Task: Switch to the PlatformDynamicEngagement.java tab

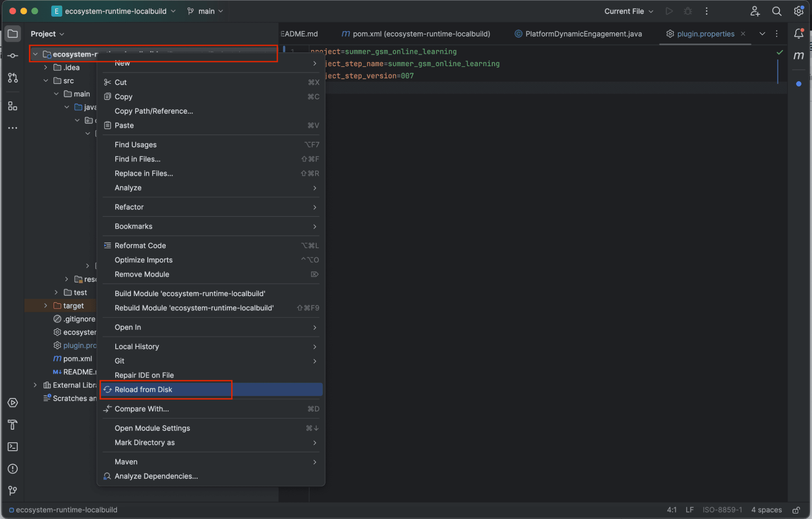Action: pos(583,34)
